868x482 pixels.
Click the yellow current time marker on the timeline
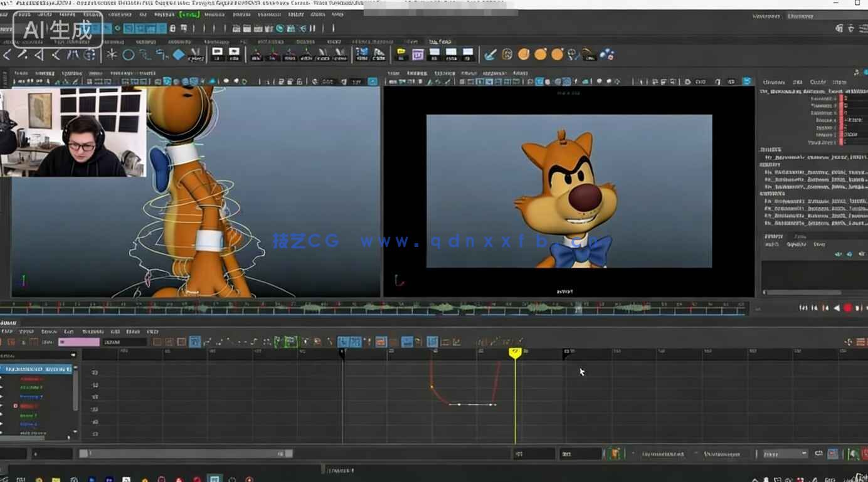[514, 352]
